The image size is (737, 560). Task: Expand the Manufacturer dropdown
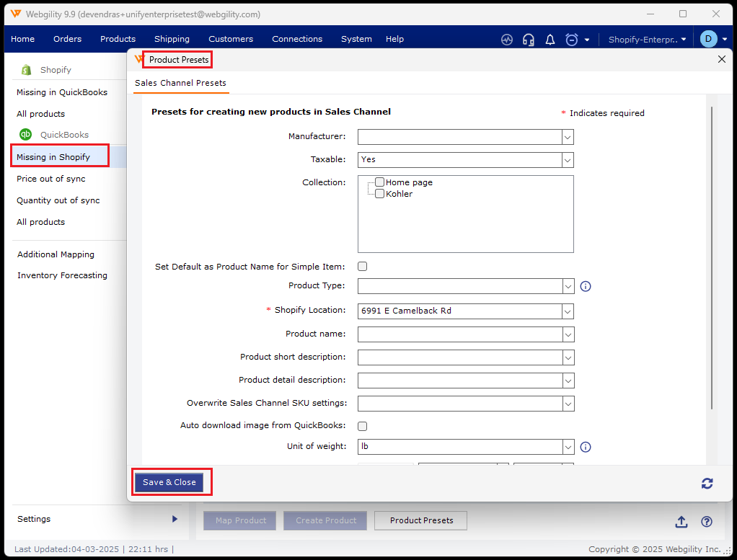[568, 137]
